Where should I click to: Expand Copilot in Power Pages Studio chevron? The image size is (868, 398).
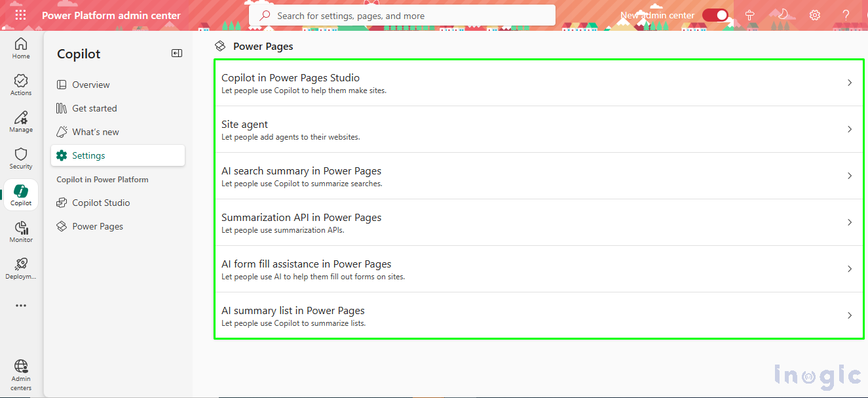click(x=850, y=83)
